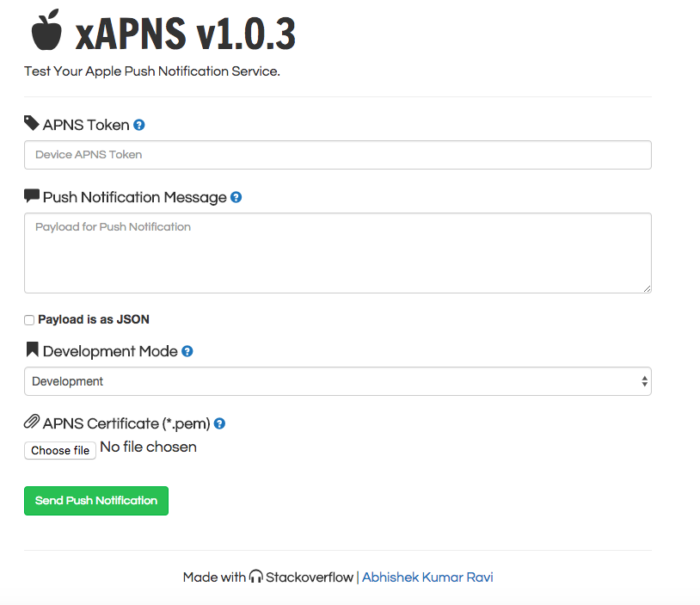Focus the Device APNS Token field
The image size is (700, 605).
[338, 155]
